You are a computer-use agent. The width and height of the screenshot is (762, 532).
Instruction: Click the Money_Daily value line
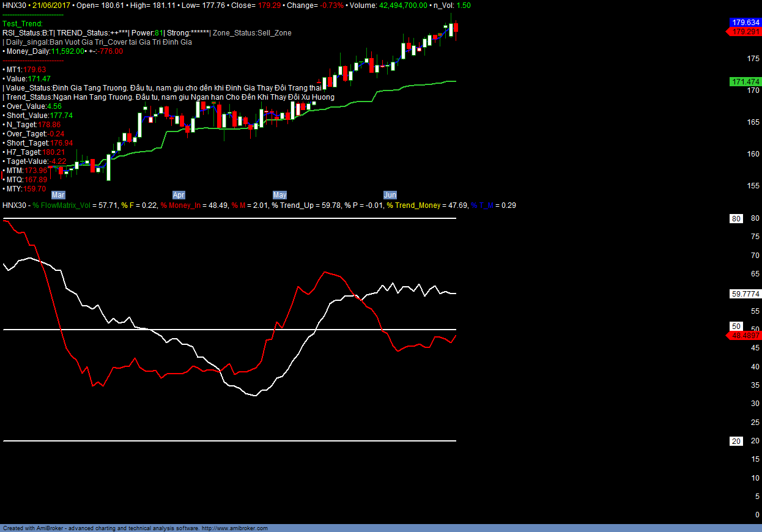(x=63, y=51)
